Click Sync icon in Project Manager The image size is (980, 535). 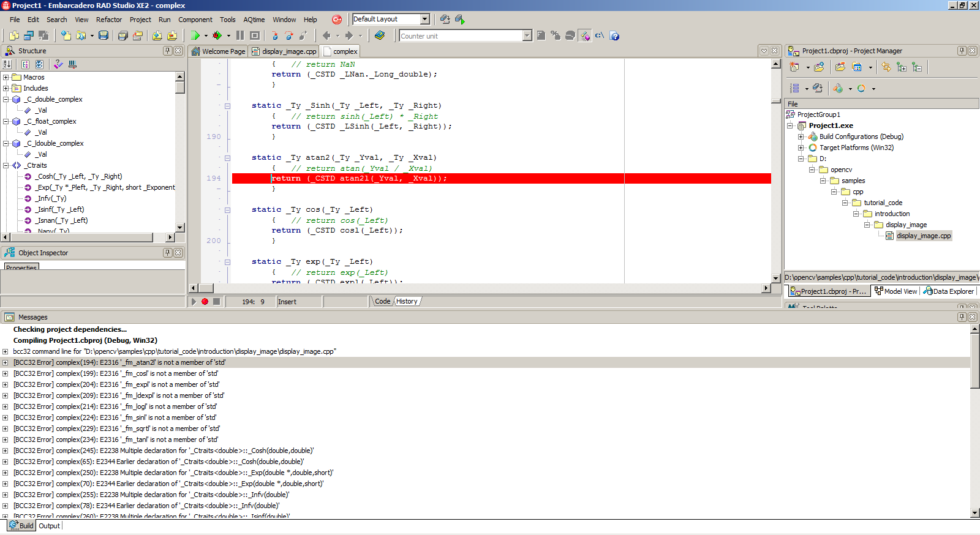[886, 67]
